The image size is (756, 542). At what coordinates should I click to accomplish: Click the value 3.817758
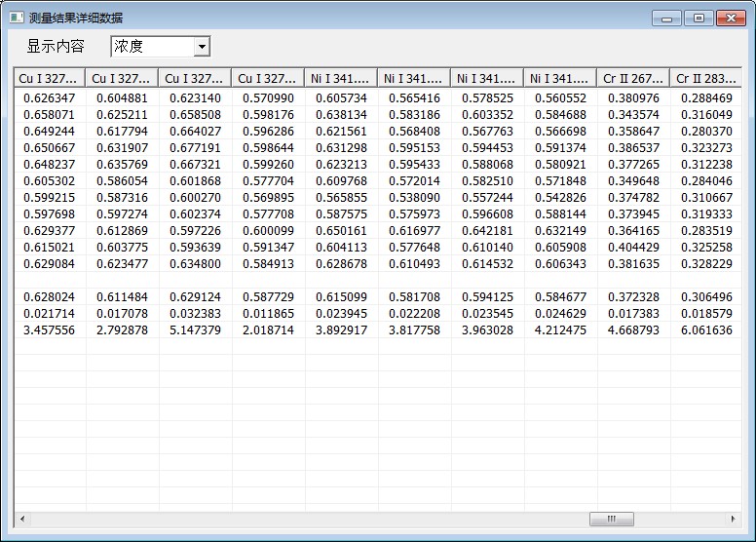pos(414,330)
